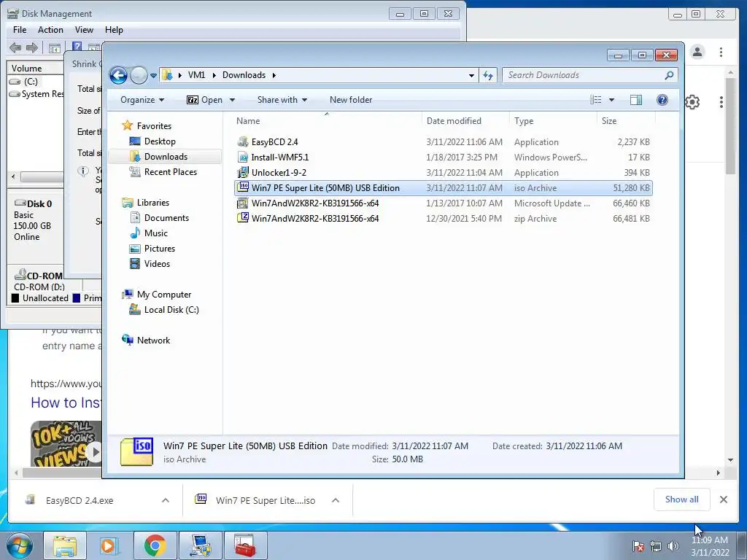Click the folder icon in address bar

(167, 75)
